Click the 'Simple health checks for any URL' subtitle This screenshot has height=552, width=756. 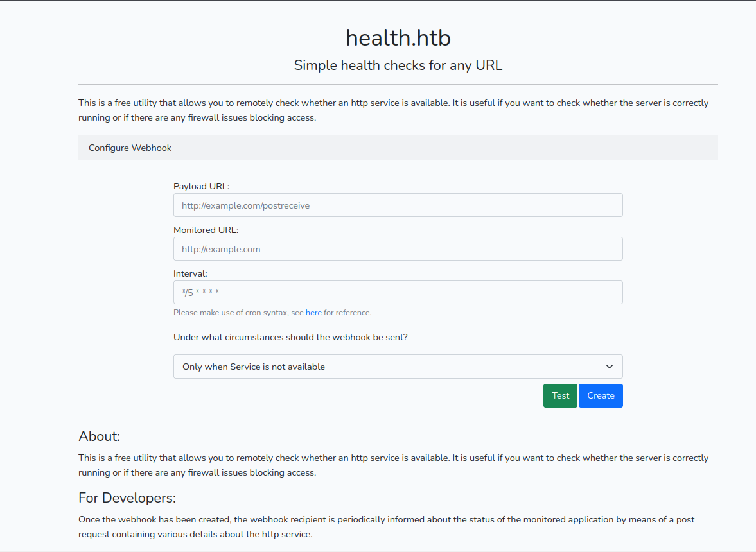point(398,65)
